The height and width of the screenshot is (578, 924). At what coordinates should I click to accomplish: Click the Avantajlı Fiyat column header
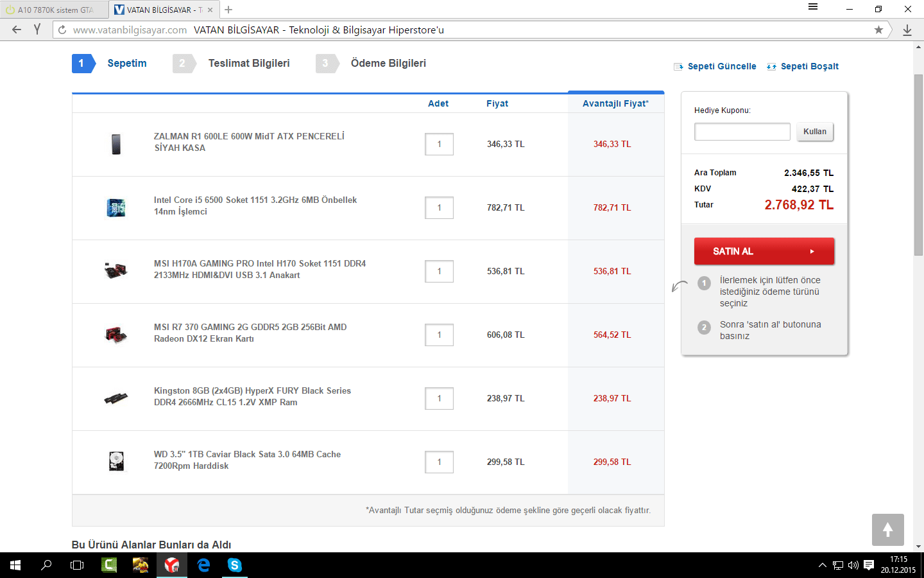pos(615,103)
